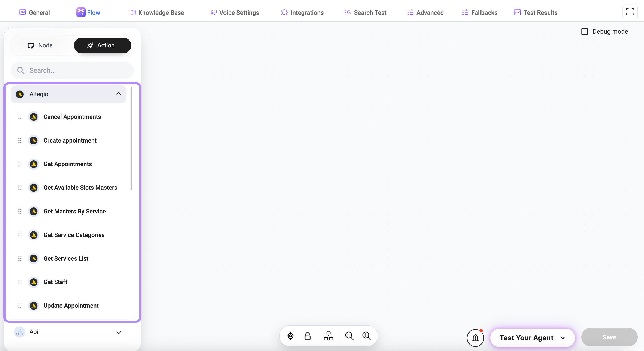Click drag handle beside Cancel Appointments
Image resolution: width=644 pixels, height=351 pixels.
click(x=20, y=117)
